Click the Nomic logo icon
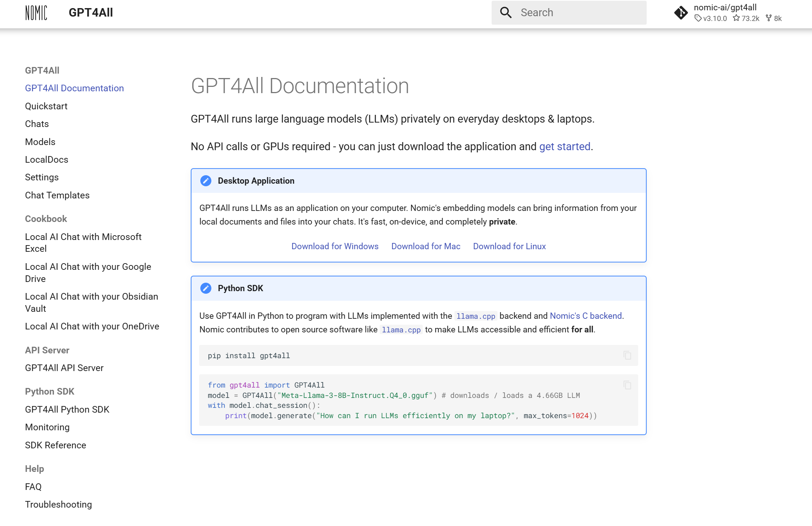Screen dimensions: 812x526 [36, 13]
